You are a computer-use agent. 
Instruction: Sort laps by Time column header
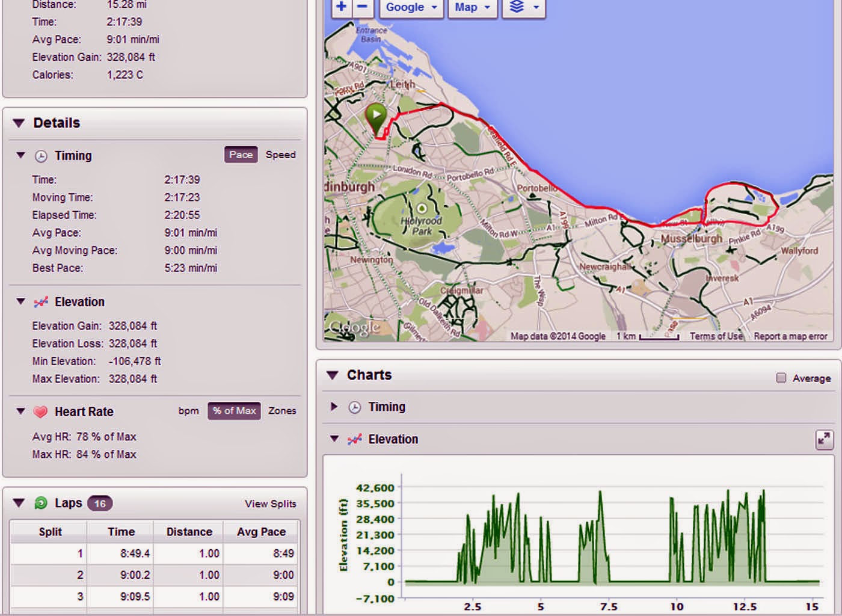(120, 532)
